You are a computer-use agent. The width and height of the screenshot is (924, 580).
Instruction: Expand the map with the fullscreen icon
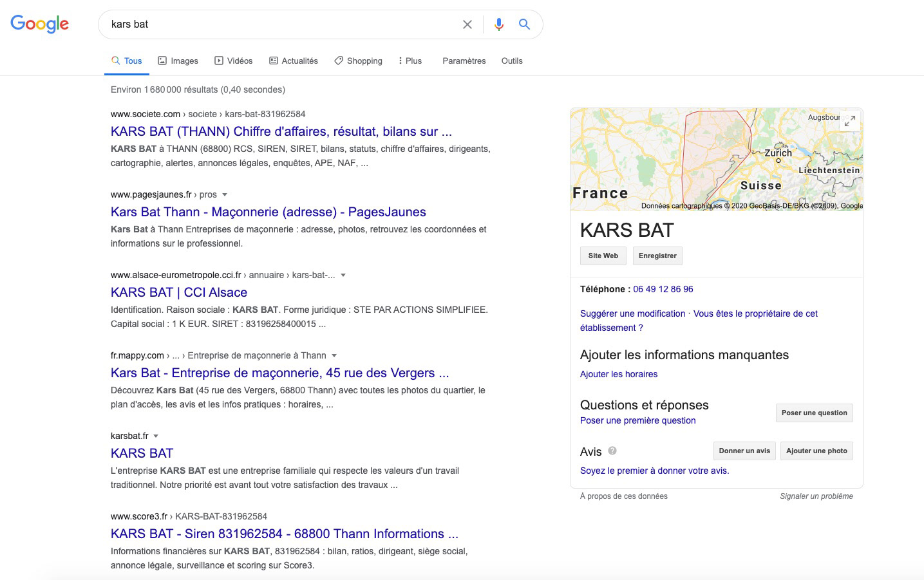[x=850, y=120]
